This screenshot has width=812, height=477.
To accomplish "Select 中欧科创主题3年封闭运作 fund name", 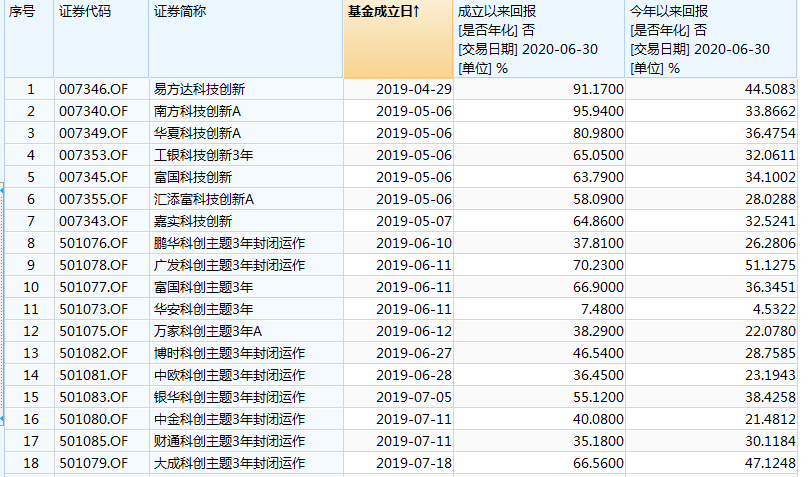I will pyautogui.click(x=229, y=375).
